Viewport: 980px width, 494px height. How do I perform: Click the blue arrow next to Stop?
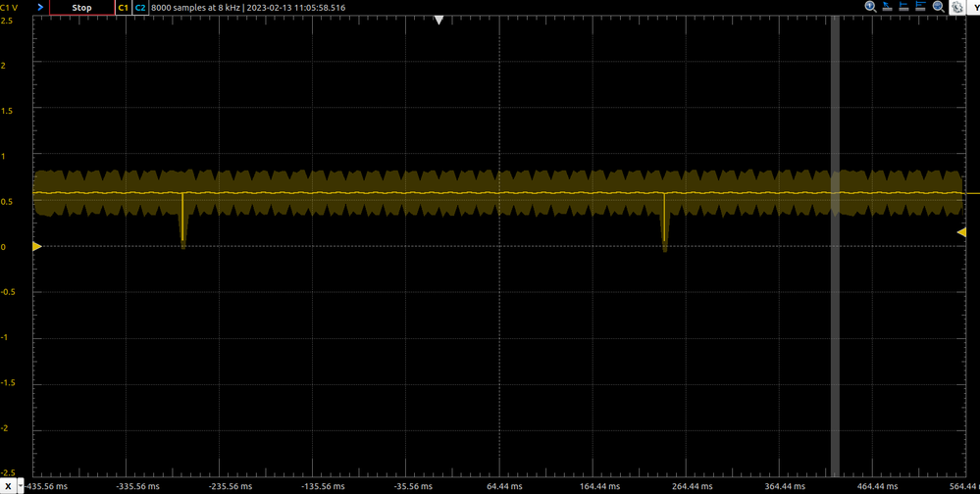(x=41, y=8)
